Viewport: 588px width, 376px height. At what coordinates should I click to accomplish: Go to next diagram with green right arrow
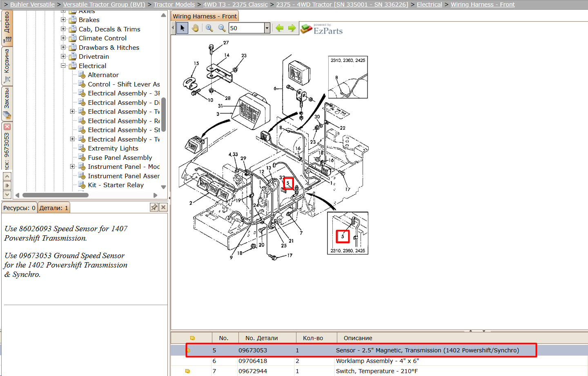292,28
